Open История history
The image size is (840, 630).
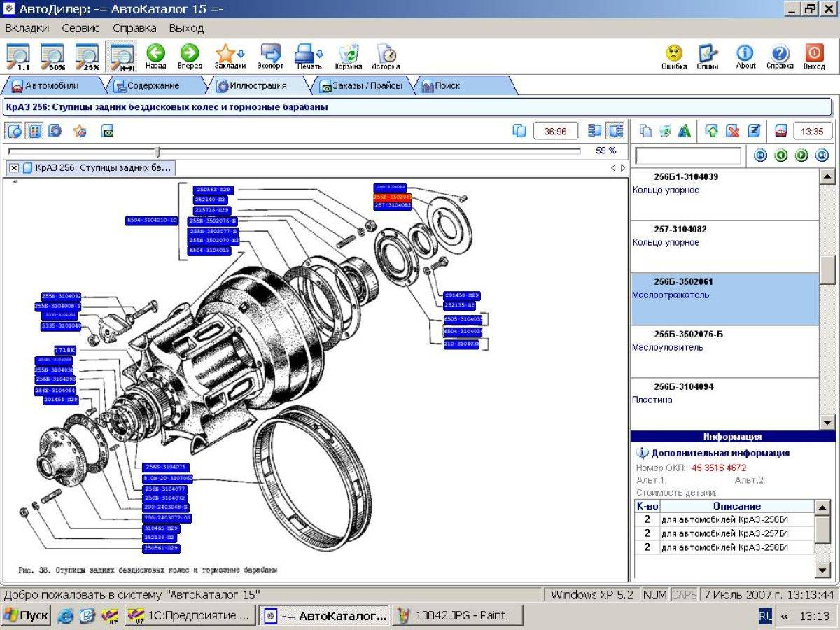[386, 57]
